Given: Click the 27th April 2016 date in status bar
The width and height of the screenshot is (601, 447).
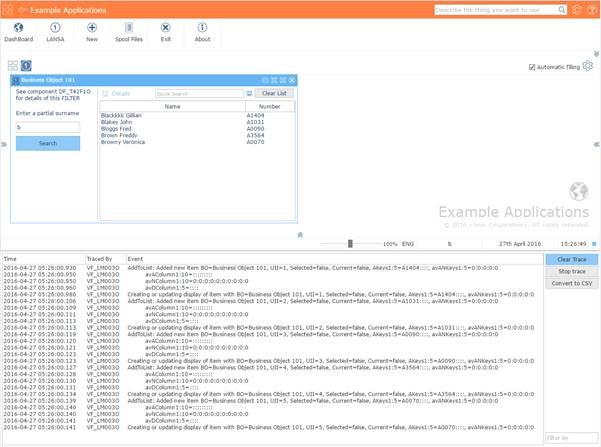Looking at the screenshot, I should pyautogui.click(x=520, y=244).
